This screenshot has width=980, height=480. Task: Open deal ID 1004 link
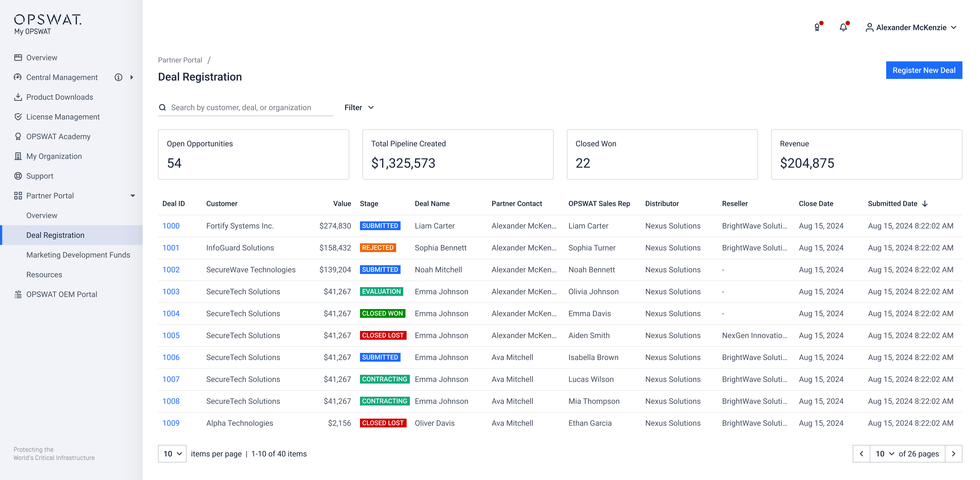coord(171,314)
